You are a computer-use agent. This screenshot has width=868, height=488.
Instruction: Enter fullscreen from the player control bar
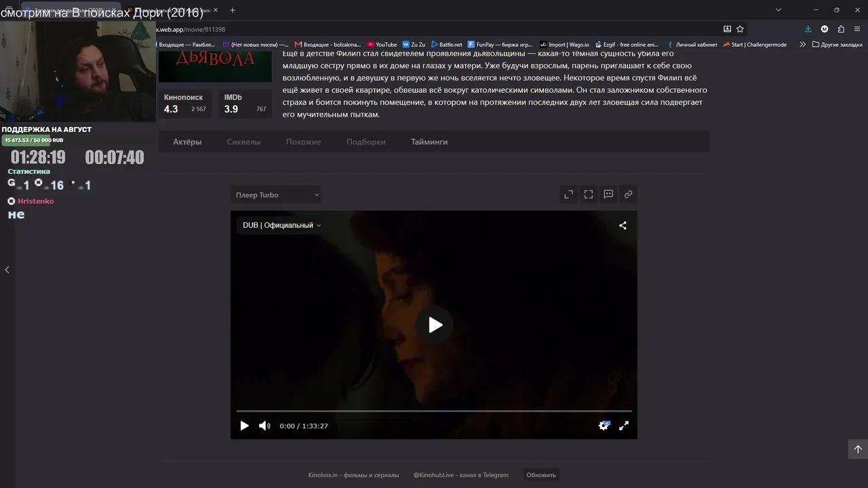click(624, 426)
